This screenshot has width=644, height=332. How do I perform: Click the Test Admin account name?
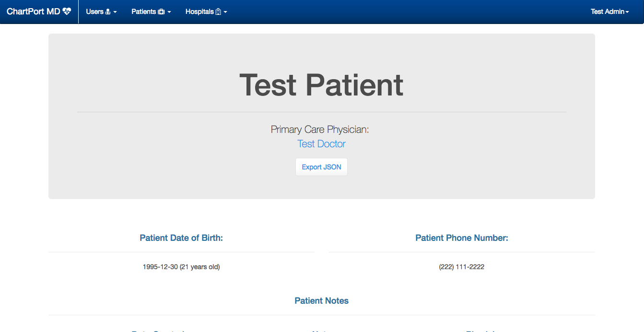(607, 12)
